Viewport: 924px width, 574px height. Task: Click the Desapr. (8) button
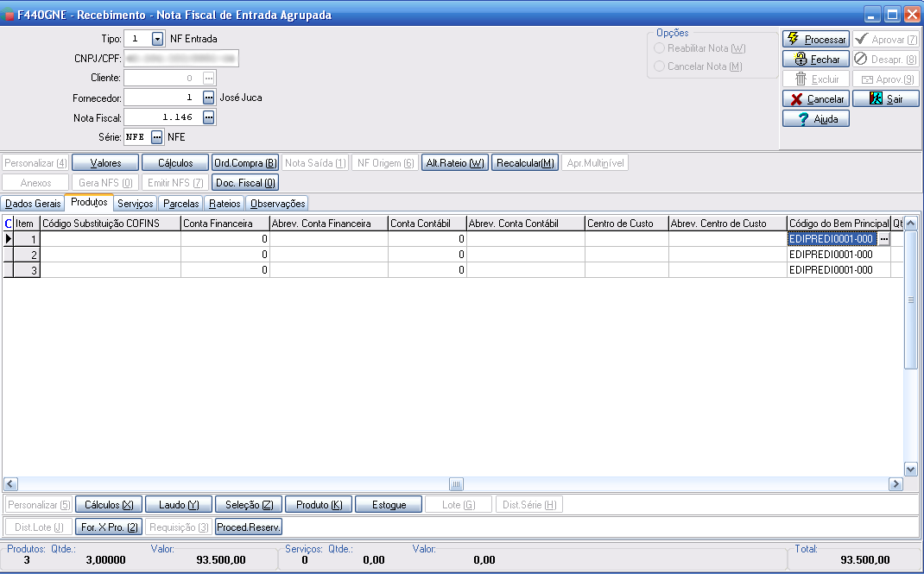click(886, 60)
